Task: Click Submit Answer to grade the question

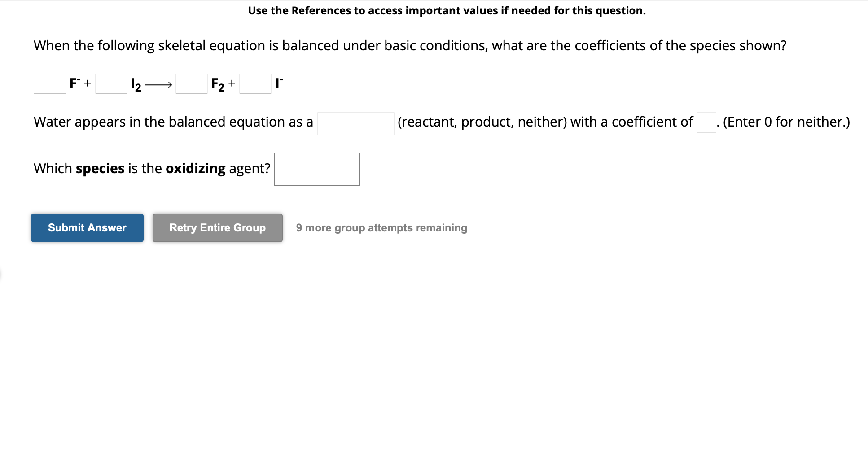Action: [x=87, y=227]
